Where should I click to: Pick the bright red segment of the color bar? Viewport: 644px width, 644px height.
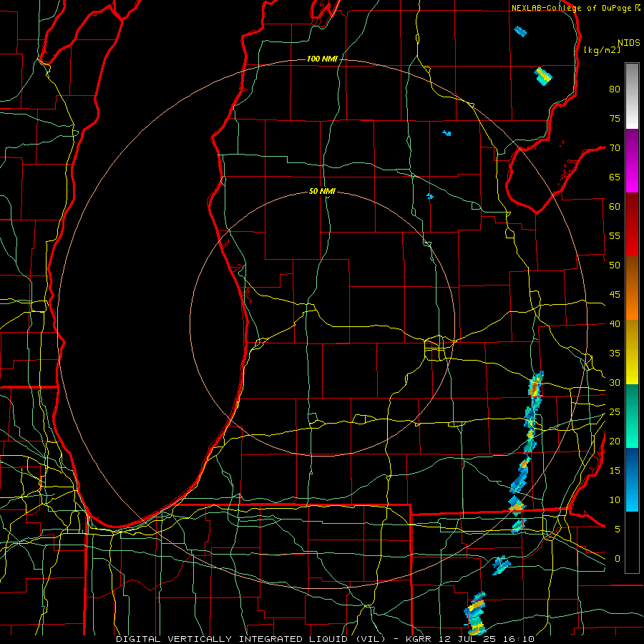tap(632, 225)
